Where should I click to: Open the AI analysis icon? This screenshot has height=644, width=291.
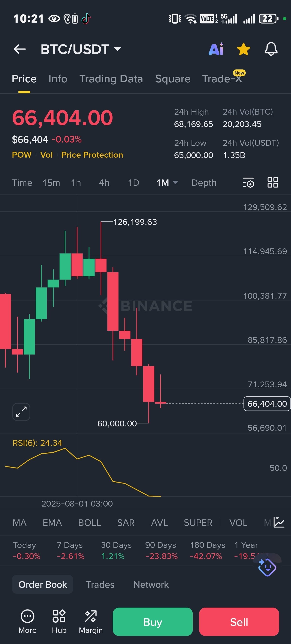click(216, 49)
